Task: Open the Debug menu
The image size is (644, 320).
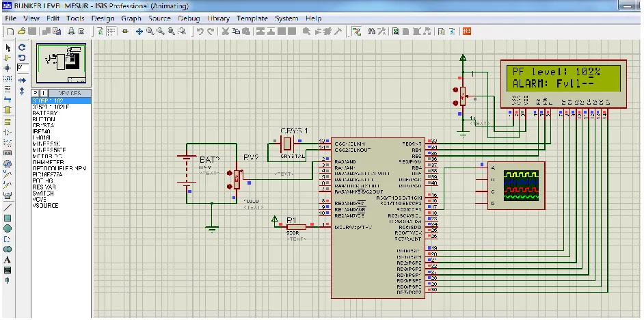Action: (189, 18)
